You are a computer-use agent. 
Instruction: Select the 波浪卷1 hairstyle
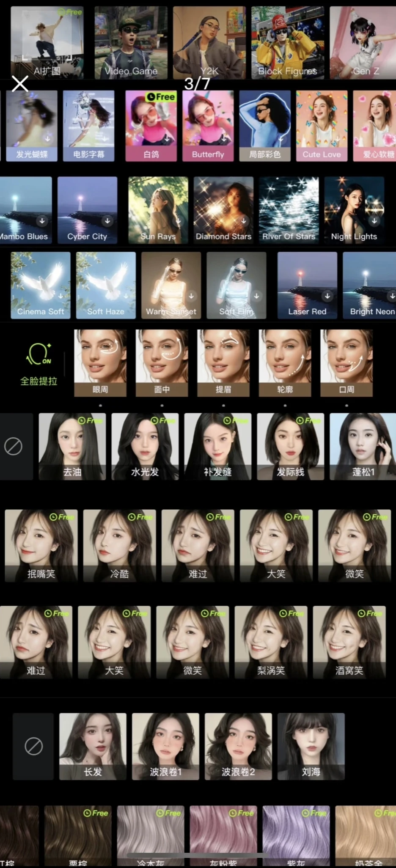pyautogui.click(x=165, y=747)
